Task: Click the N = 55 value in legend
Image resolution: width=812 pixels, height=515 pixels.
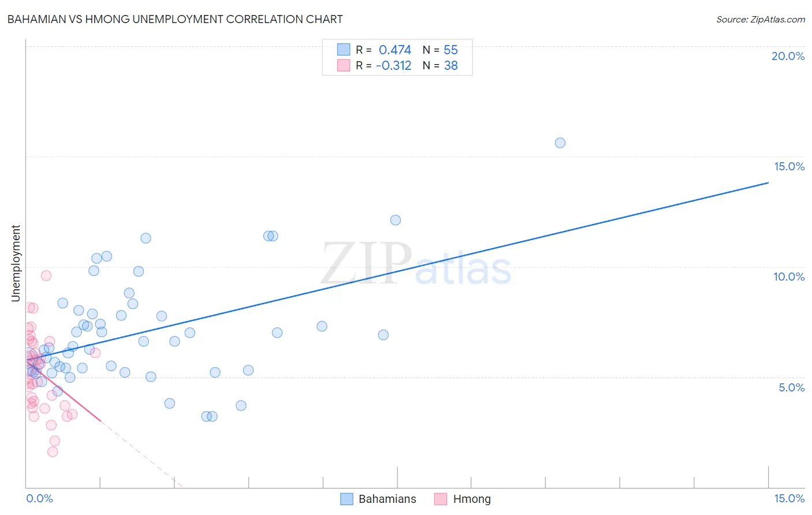Action: click(x=440, y=50)
